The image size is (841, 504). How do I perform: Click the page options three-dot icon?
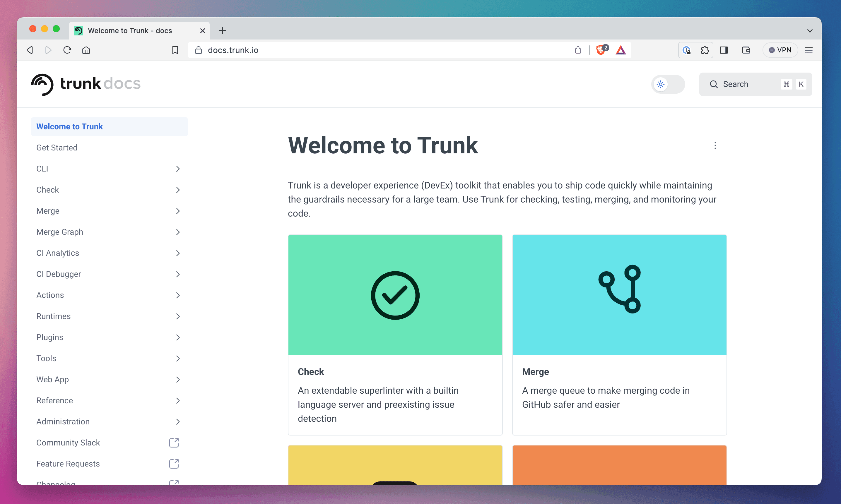[x=715, y=145]
